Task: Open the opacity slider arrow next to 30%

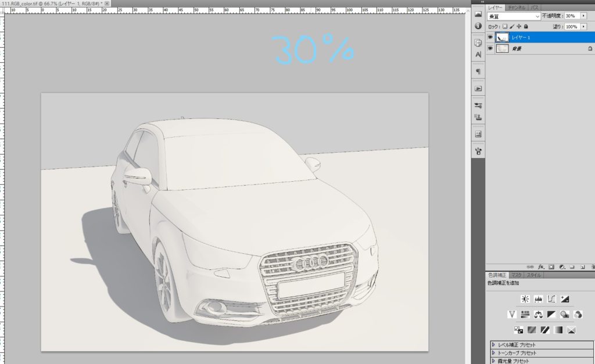Action: 583,16
